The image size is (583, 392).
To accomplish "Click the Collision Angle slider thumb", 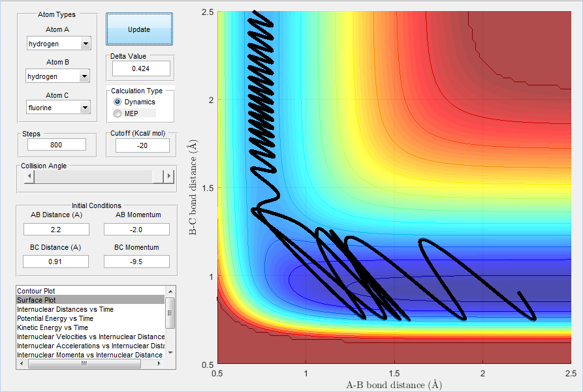I will tap(158, 176).
